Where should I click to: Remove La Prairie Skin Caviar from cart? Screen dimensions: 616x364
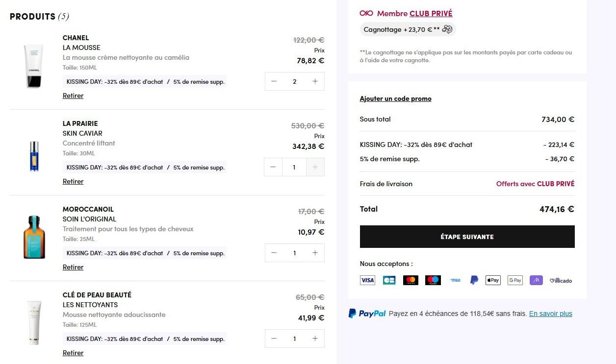pyautogui.click(x=73, y=181)
